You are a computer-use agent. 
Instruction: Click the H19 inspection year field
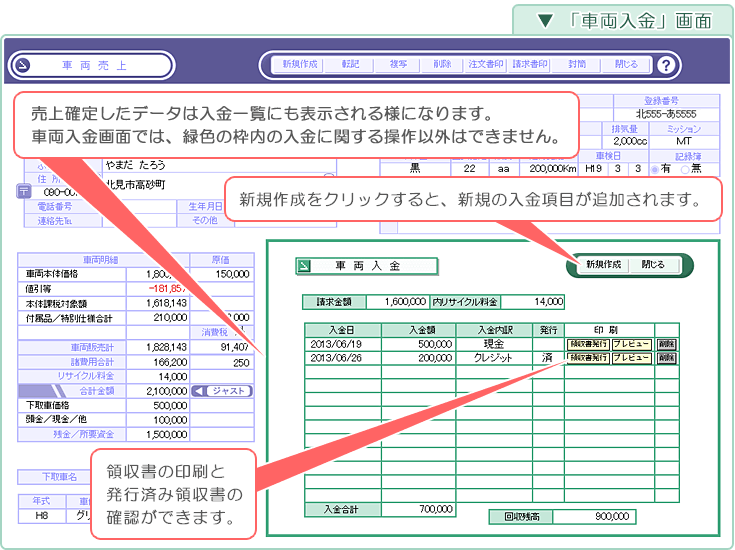tap(593, 169)
